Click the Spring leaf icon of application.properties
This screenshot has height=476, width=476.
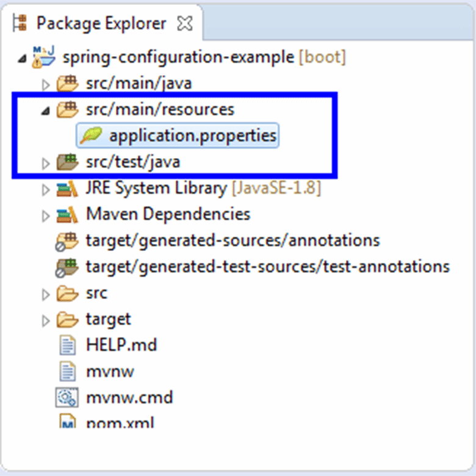(x=90, y=135)
